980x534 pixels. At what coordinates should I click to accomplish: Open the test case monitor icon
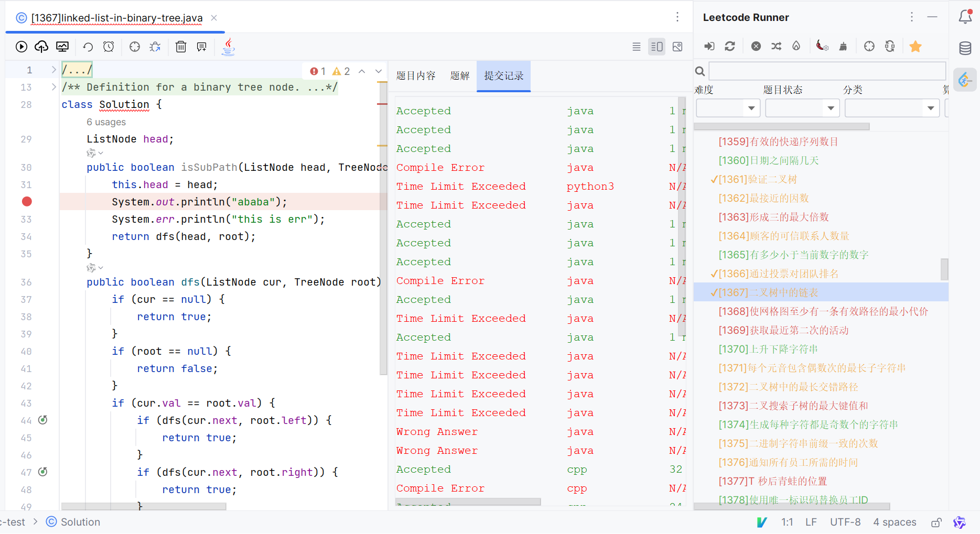point(62,47)
